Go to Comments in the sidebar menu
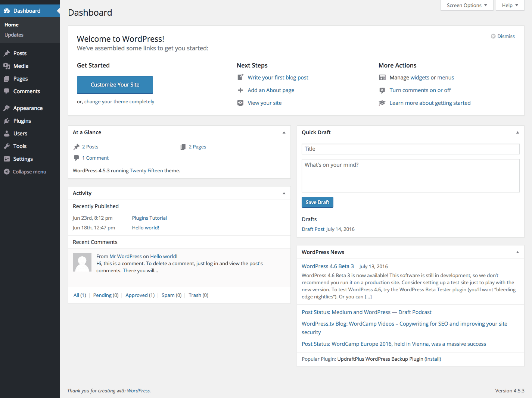 [x=27, y=91]
